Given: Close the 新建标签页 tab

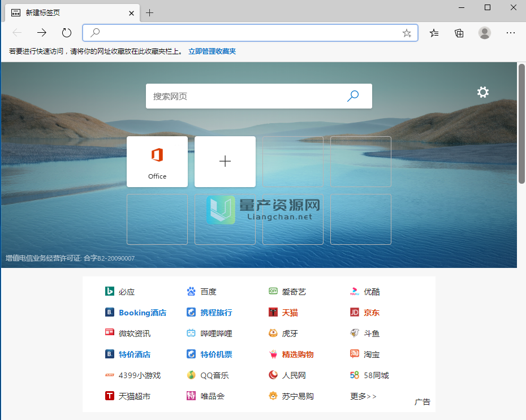Looking at the screenshot, I should click(x=131, y=13).
